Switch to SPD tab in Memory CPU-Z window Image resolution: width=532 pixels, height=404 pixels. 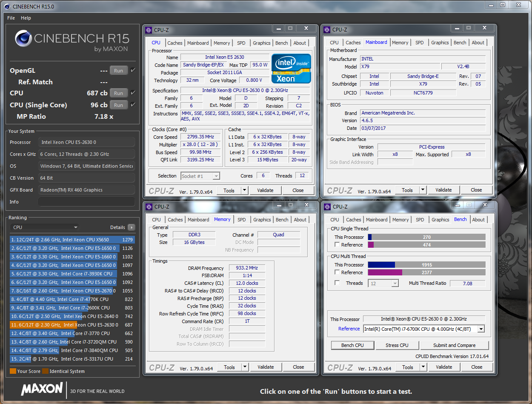(x=242, y=220)
